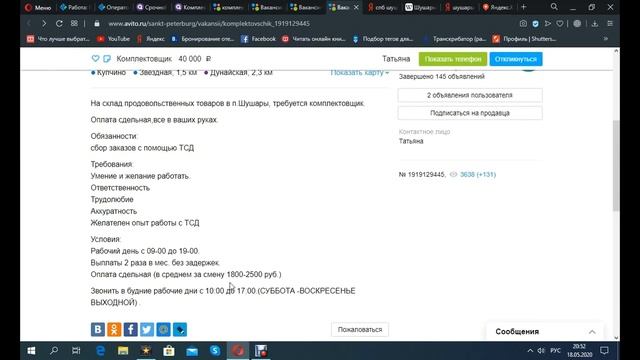Open the Facebook bookmark
The image size is (640, 360).
258,39
